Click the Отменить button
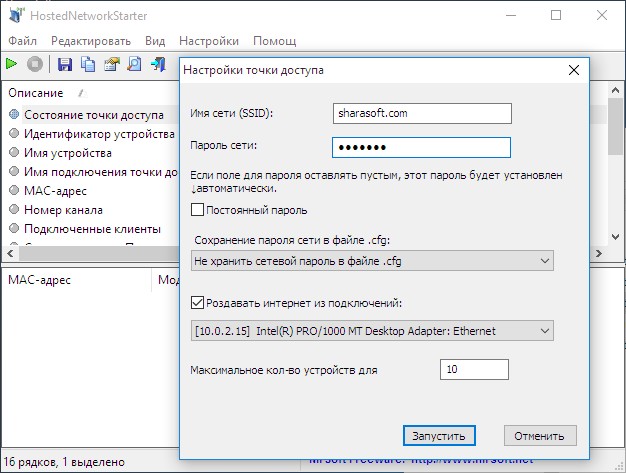This screenshot has height=473, width=626. coord(540,435)
